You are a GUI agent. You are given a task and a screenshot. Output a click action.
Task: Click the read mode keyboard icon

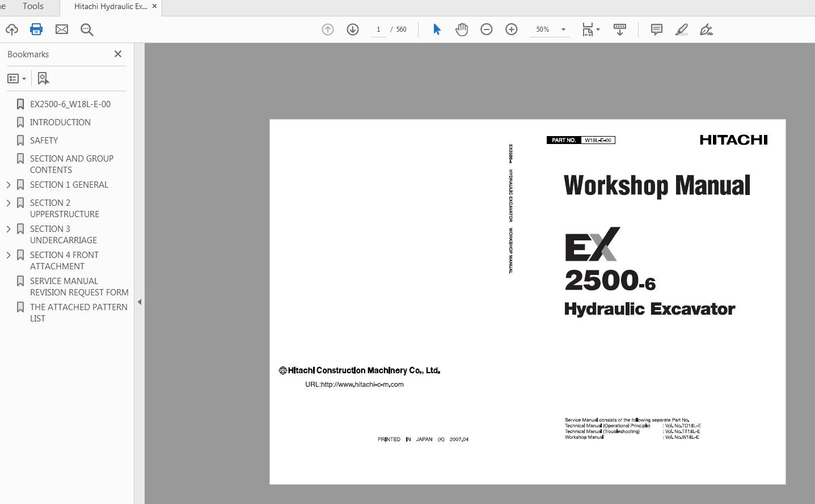tap(620, 29)
